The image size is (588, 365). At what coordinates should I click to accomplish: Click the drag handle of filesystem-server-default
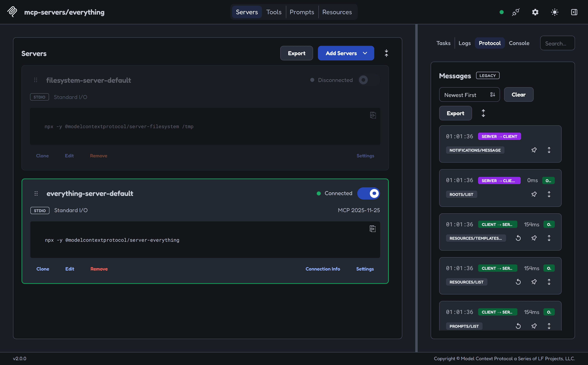point(36,80)
